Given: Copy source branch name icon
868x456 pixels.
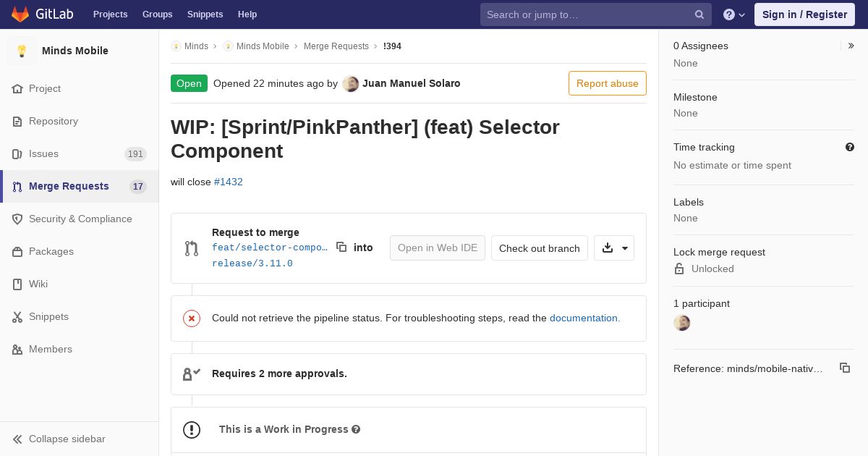Looking at the screenshot, I should tap(341, 247).
